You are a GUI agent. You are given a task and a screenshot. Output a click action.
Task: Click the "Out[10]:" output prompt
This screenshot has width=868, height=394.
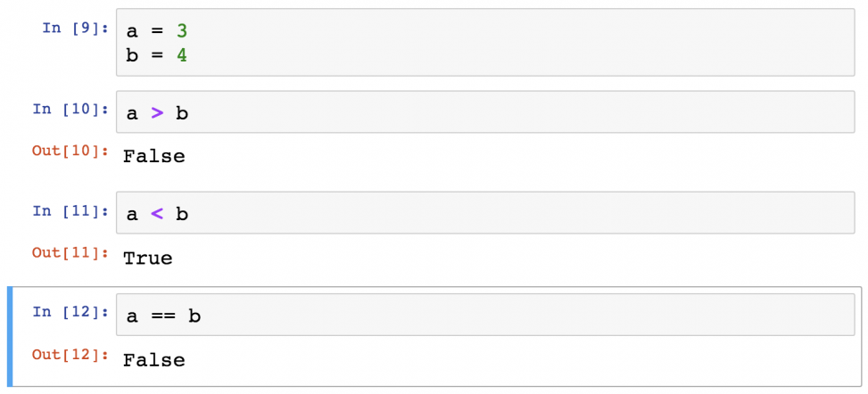click(x=70, y=152)
